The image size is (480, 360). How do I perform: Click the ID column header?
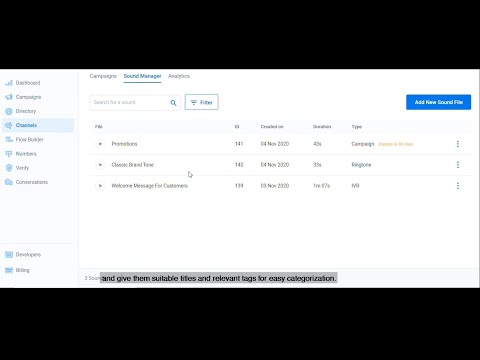(237, 127)
